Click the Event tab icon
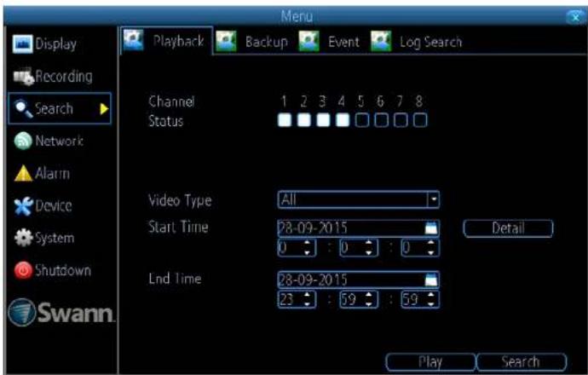Image resolution: width=588 pixels, height=375 pixels. point(309,41)
